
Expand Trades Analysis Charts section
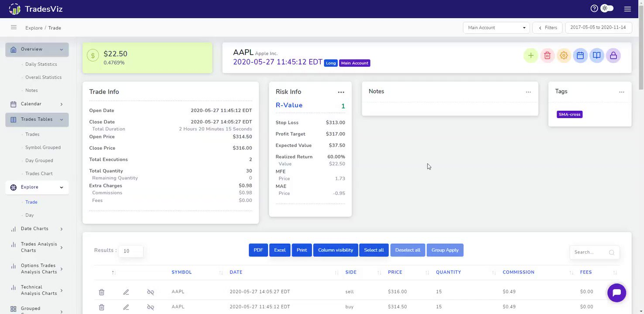(x=37, y=247)
